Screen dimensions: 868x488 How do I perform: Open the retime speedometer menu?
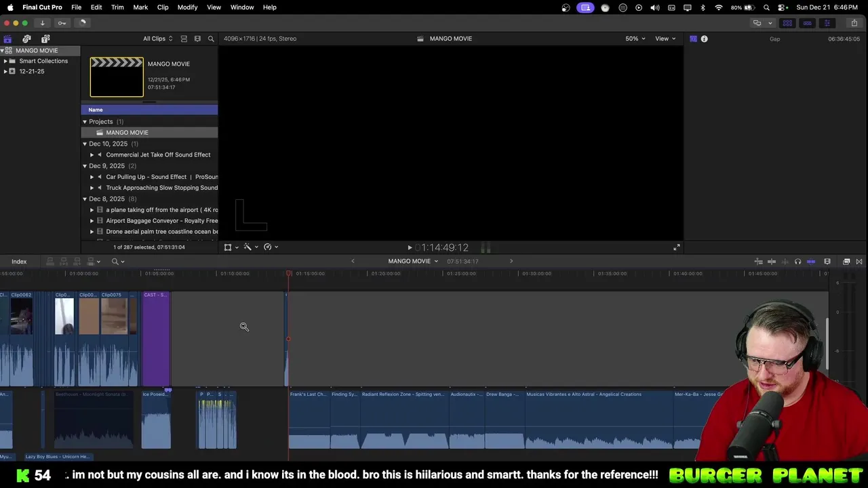(271, 247)
